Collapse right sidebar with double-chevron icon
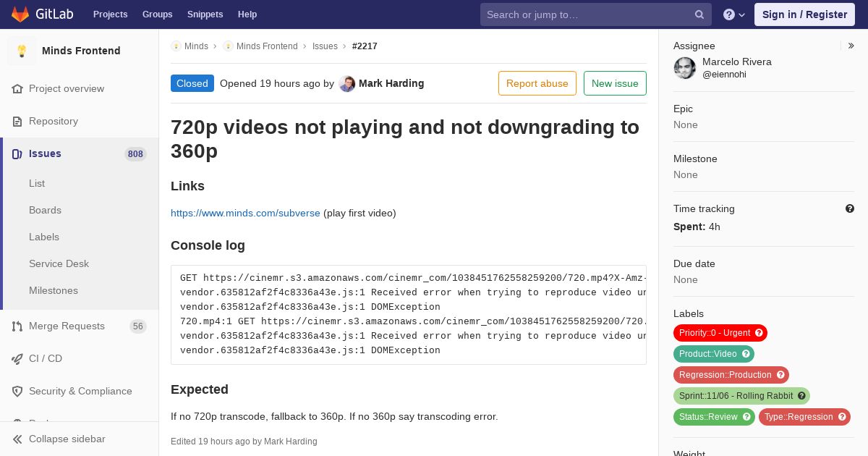 tap(851, 46)
